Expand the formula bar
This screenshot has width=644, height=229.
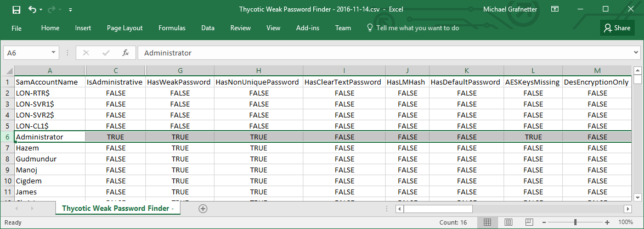pos(636,53)
